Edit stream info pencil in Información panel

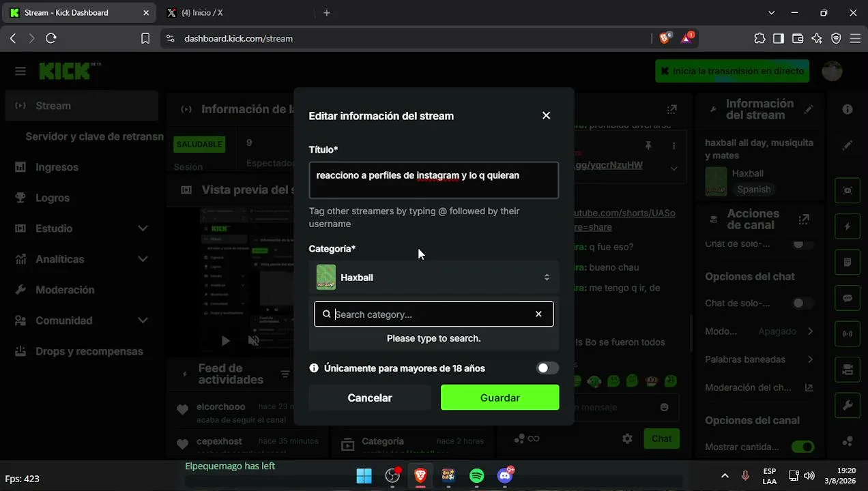tap(809, 109)
